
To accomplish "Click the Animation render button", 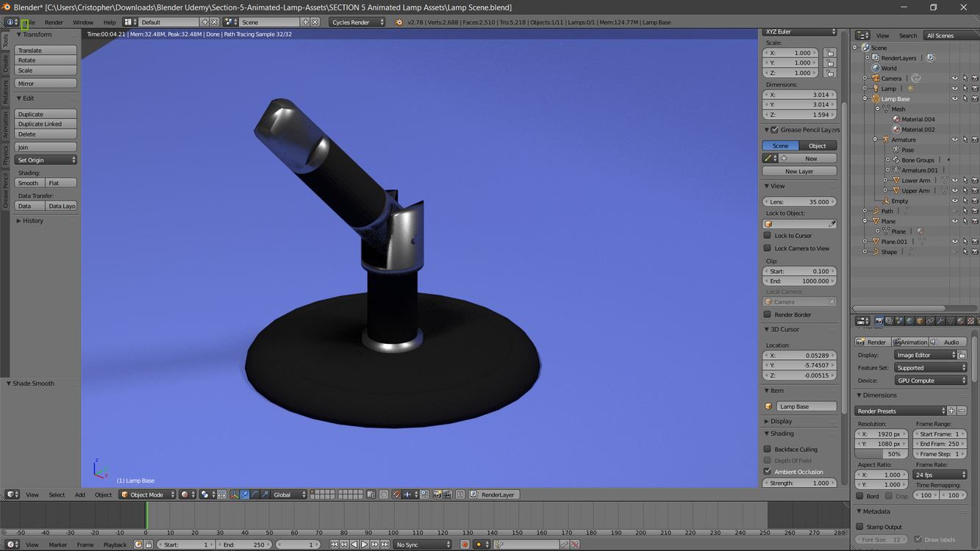I will (x=909, y=342).
